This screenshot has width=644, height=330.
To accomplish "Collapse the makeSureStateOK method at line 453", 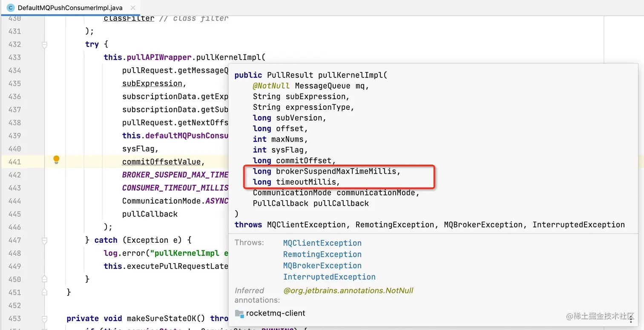I will pos(44,319).
